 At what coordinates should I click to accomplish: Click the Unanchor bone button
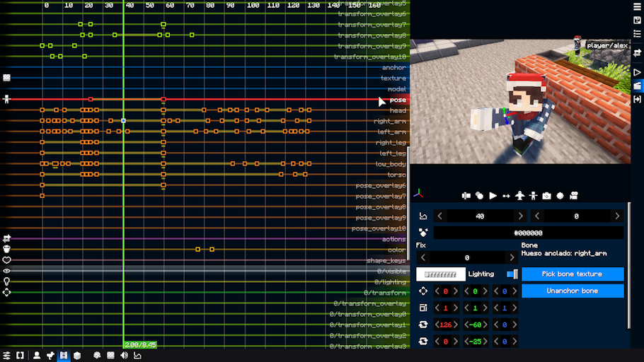[x=572, y=291]
